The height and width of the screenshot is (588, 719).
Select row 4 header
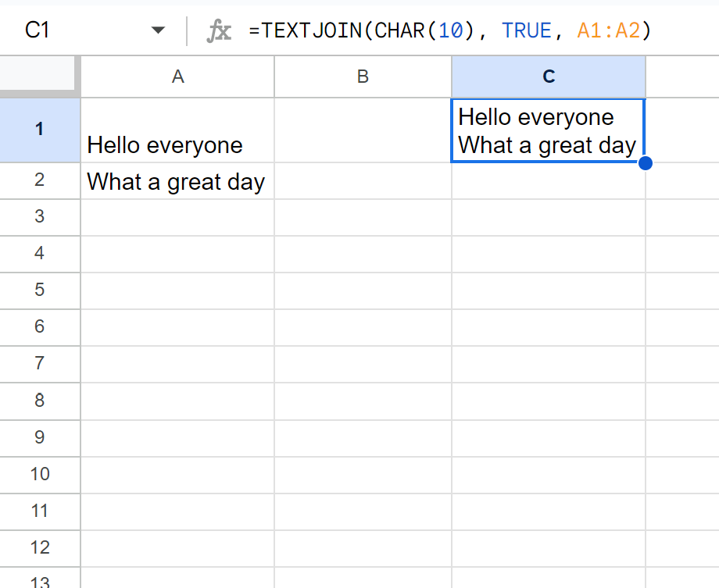click(40, 254)
